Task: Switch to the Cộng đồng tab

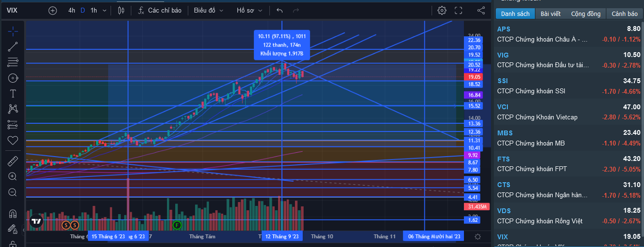Action: [x=586, y=14]
